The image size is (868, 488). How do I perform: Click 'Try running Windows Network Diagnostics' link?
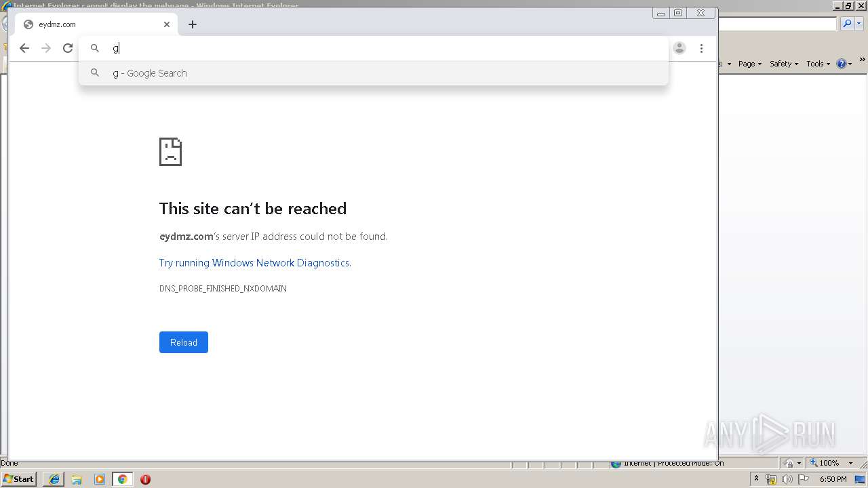point(254,263)
